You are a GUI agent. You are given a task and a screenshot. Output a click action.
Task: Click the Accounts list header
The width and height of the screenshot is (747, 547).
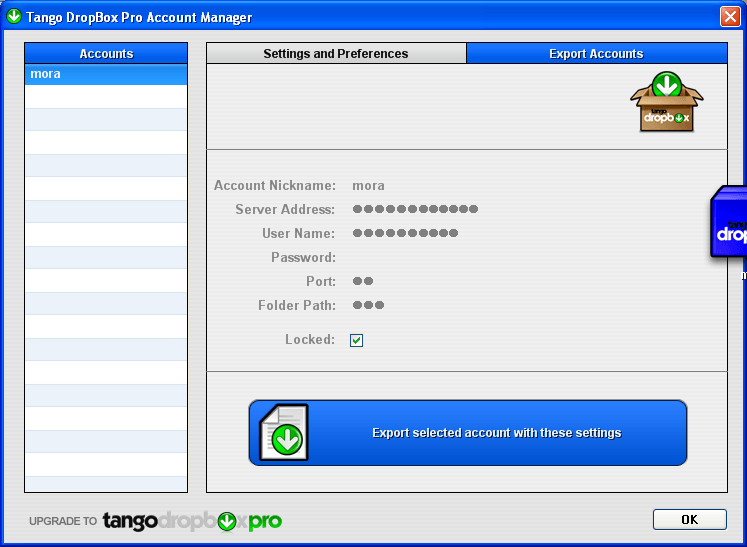pos(106,53)
